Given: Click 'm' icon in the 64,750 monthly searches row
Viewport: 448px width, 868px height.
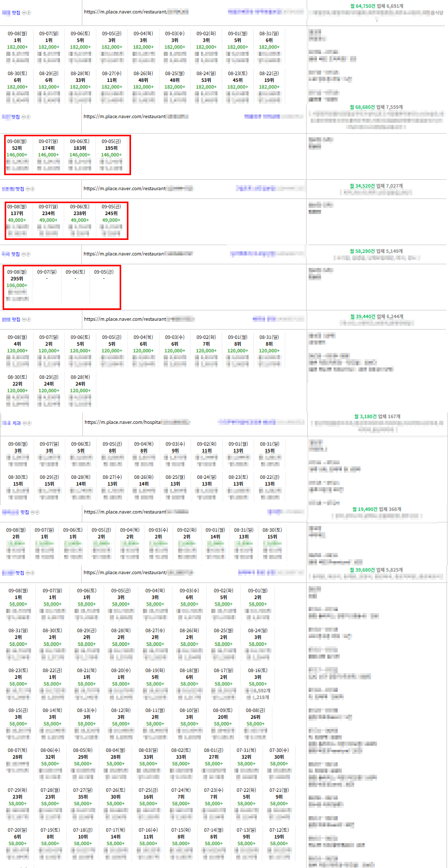Looking at the screenshot, I should click(x=24, y=13).
